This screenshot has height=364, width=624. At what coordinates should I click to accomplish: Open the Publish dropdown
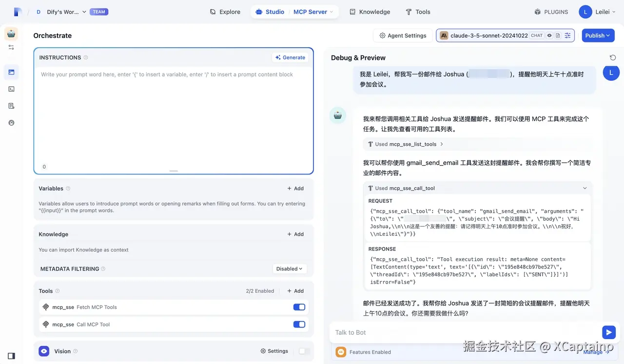(598, 36)
